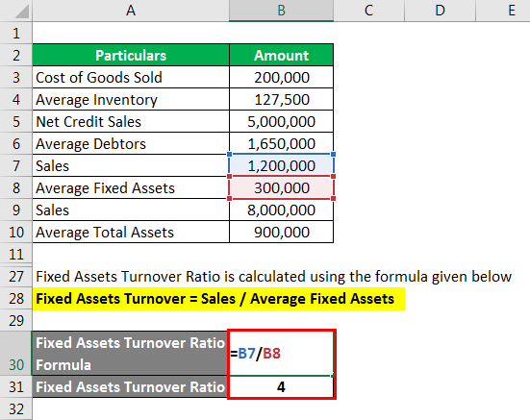Select the Sales label in row 9
Viewport: 530px width, 420px height.
[131, 210]
